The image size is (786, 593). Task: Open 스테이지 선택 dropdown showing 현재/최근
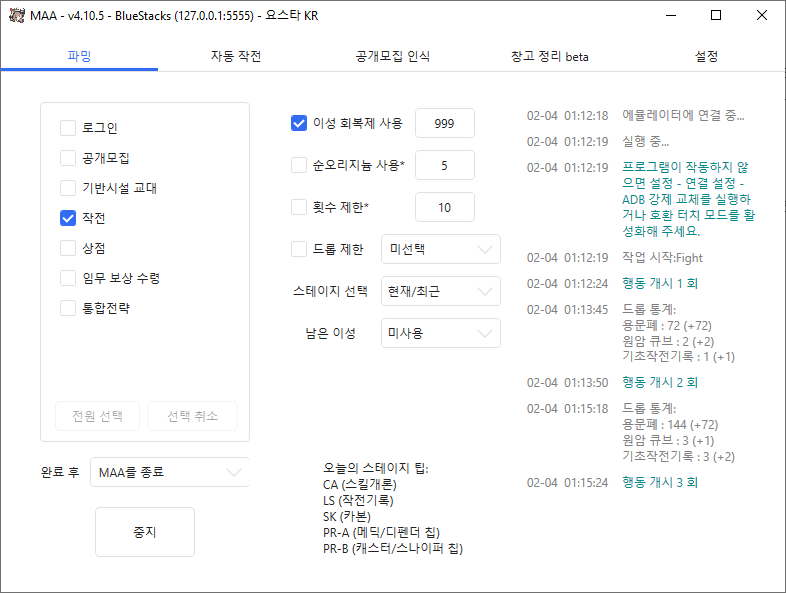click(441, 291)
